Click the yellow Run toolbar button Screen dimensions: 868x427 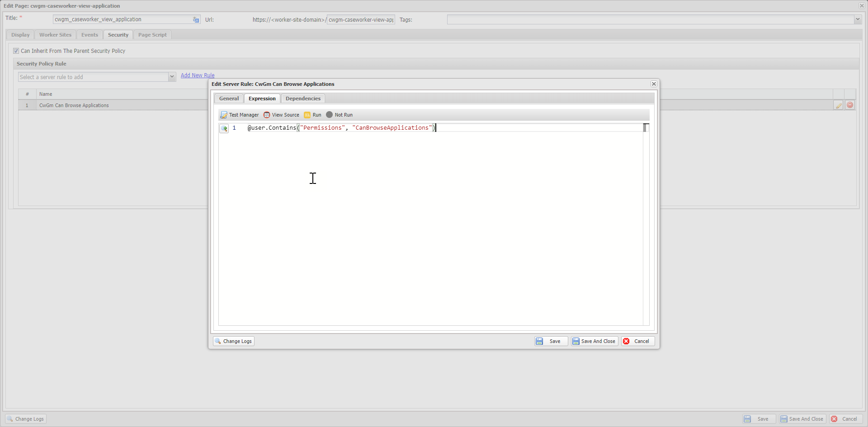313,115
